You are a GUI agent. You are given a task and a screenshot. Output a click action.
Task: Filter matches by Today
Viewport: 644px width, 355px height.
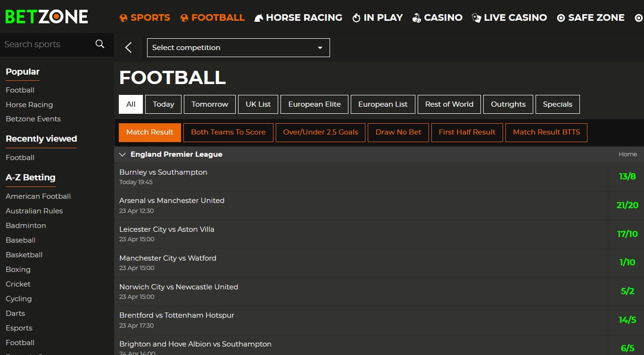pyautogui.click(x=163, y=104)
